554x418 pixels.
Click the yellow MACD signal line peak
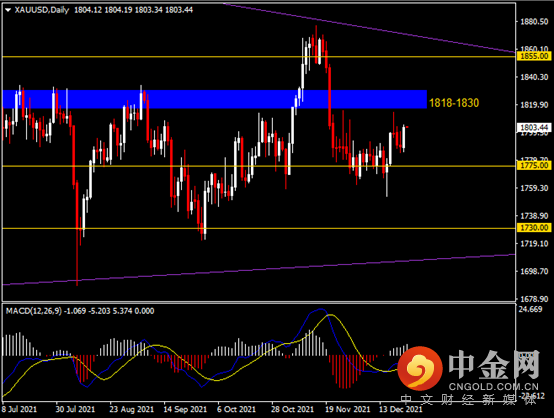pyautogui.click(x=330, y=314)
